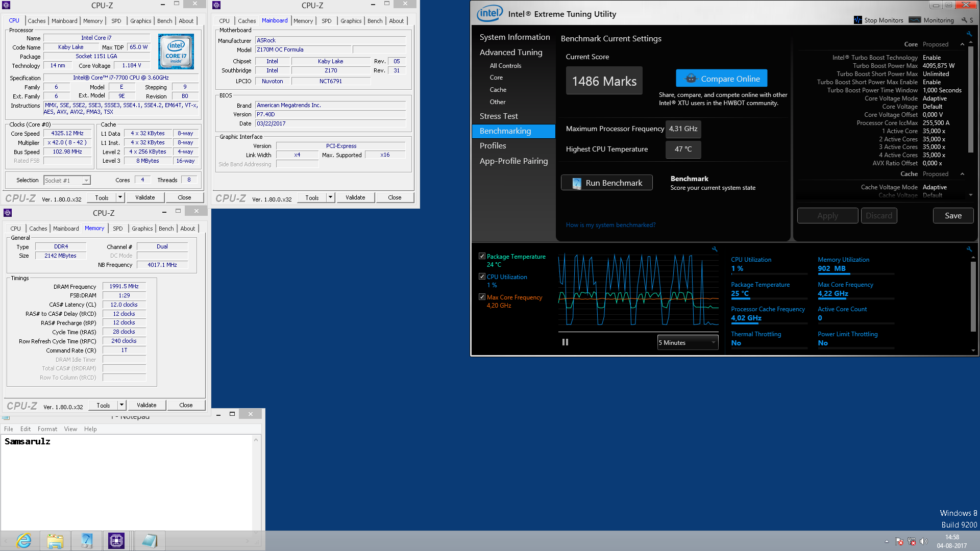Image resolution: width=980 pixels, height=551 pixels.
Task: Click the Intel Core i7 badge in CPU-Z
Action: tap(176, 52)
